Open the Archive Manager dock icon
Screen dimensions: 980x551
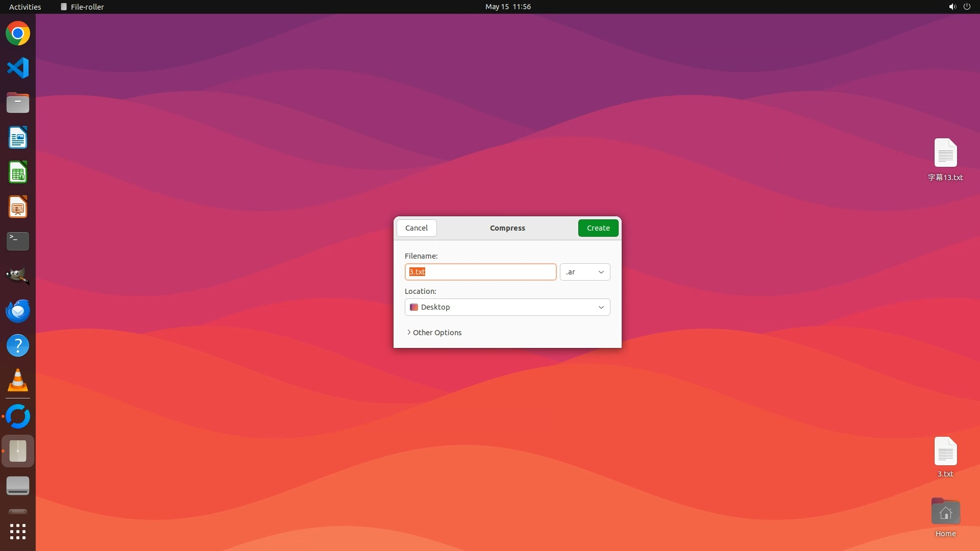pos(18,451)
